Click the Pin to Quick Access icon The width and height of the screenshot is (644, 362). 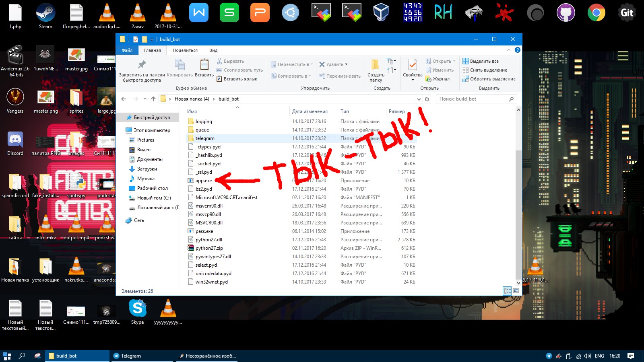click(x=142, y=64)
